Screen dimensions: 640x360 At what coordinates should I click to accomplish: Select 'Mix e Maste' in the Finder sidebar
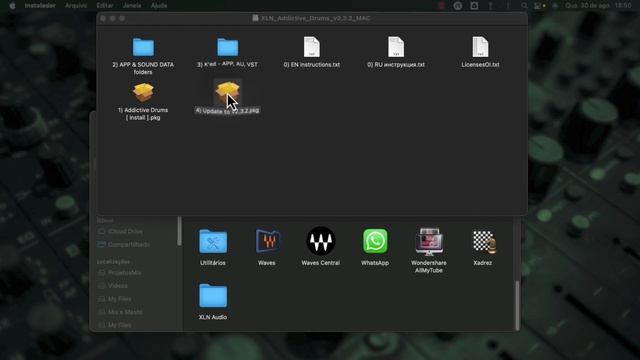tap(120, 312)
